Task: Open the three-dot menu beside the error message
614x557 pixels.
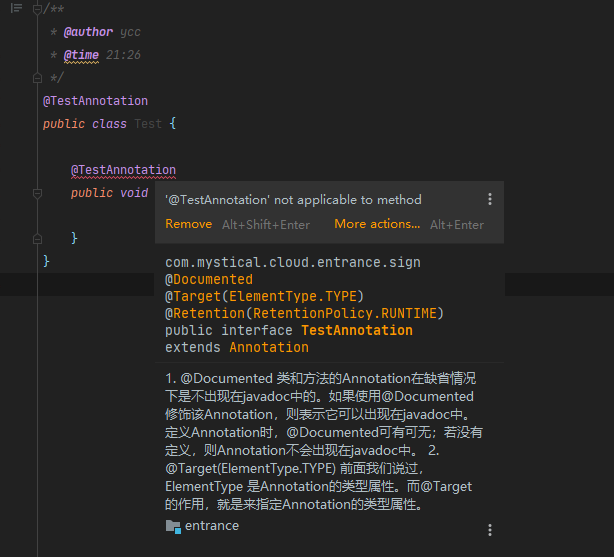Action: coord(489,199)
